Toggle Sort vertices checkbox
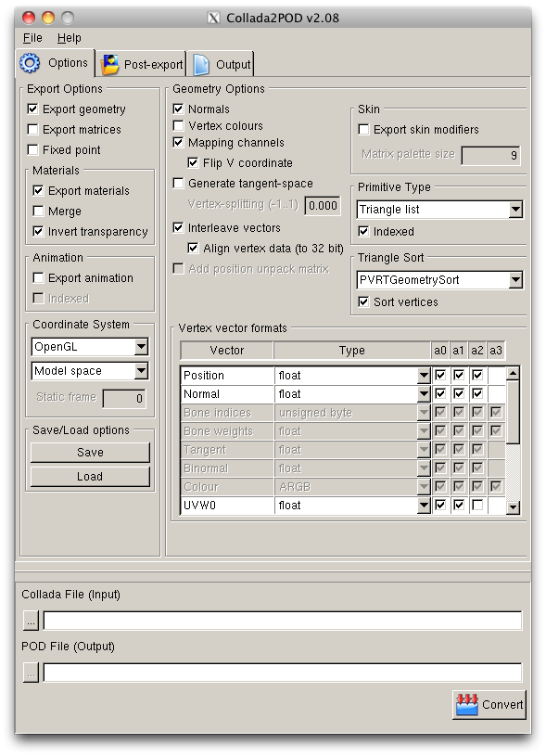 (363, 301)
